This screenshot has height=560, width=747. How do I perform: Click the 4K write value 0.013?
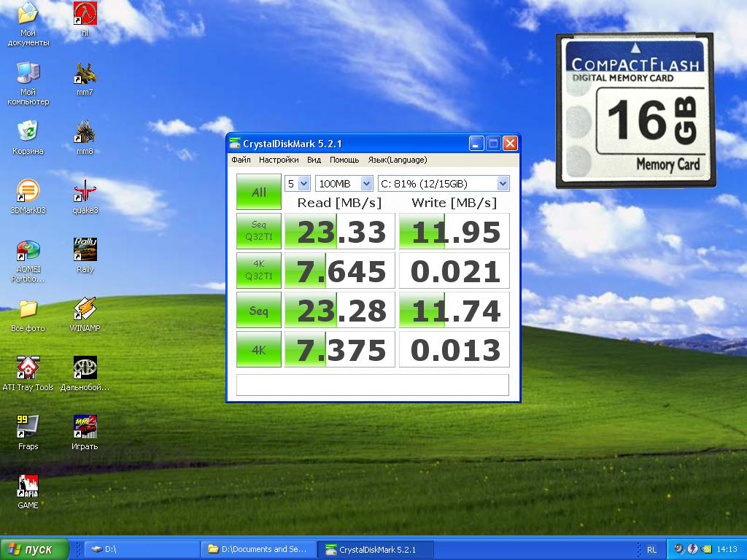(x=454, y=349)
